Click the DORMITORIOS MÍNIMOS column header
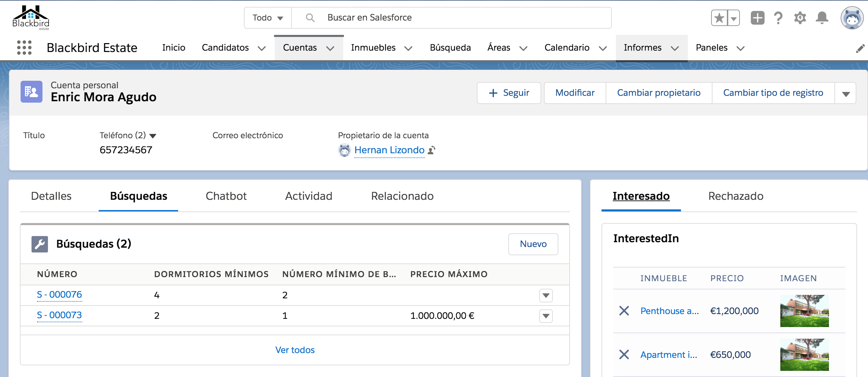868x377 pixels. coord(211,274)
